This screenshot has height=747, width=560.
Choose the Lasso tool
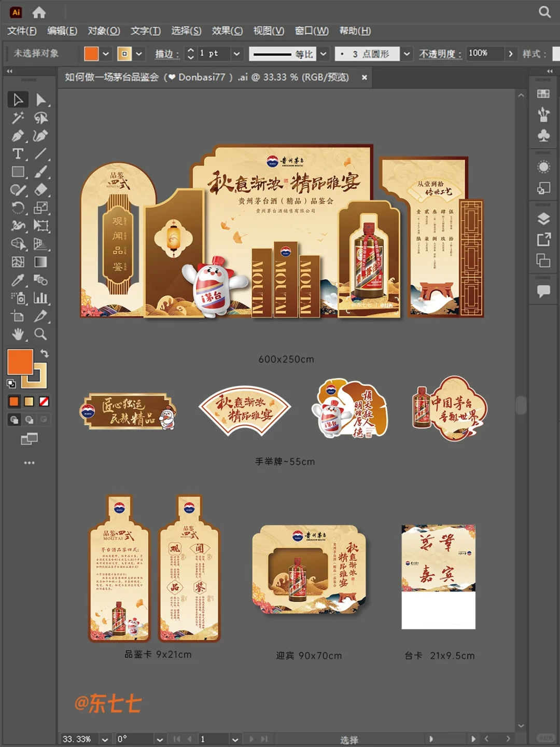click(40, 118)
